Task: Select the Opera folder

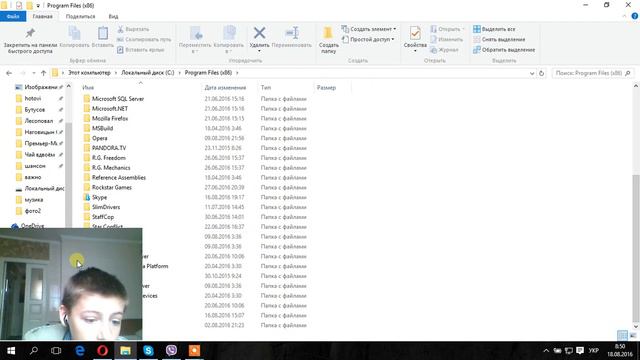Action: coord(100,138)
